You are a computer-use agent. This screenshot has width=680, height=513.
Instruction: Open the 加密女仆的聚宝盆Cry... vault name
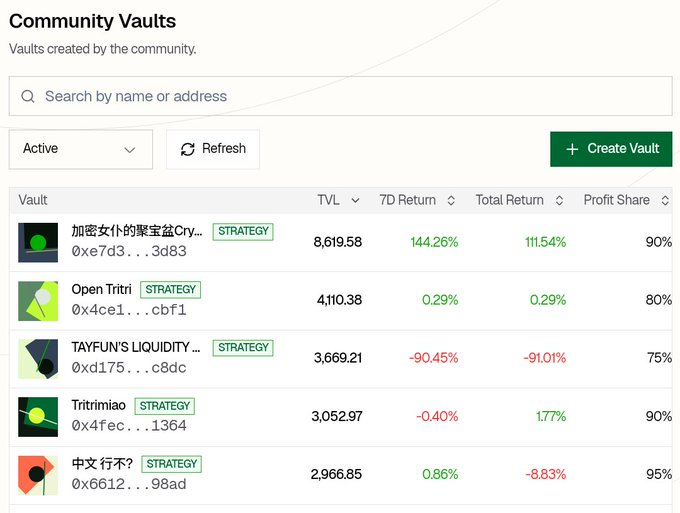pyautogui.click(x=137, y=231)
